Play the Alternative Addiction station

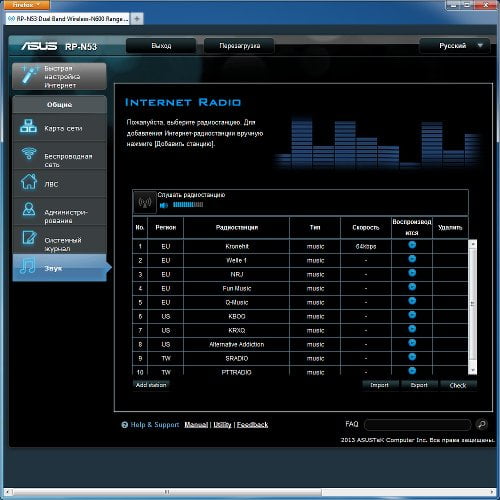point(412,343)
